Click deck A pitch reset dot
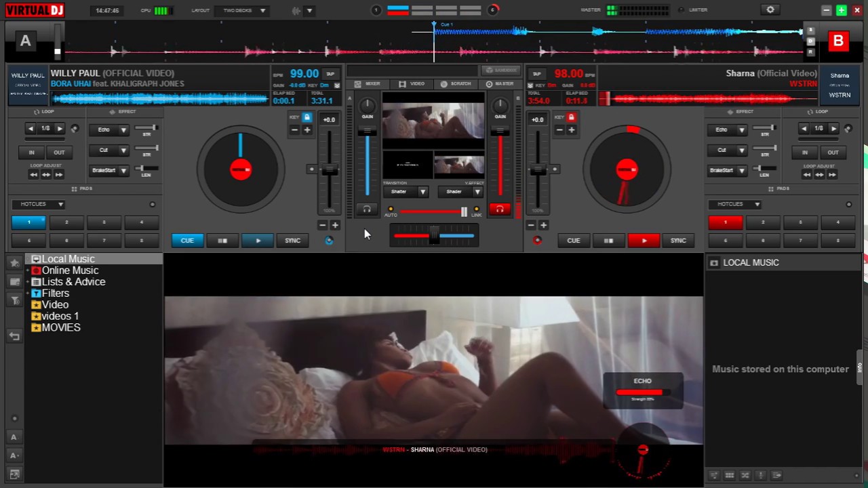868x488 pixels. click(x=312, y=169)
